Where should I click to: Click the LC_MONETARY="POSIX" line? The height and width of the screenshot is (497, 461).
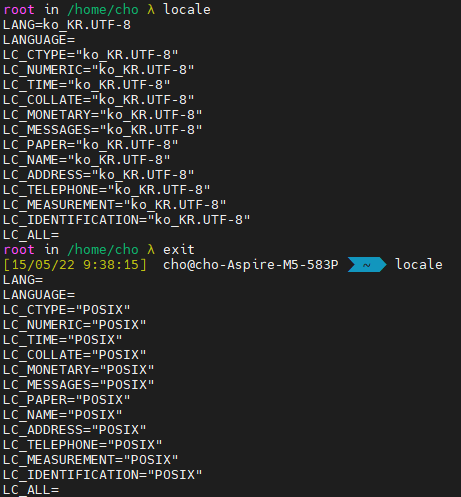(x=79, y=370)
